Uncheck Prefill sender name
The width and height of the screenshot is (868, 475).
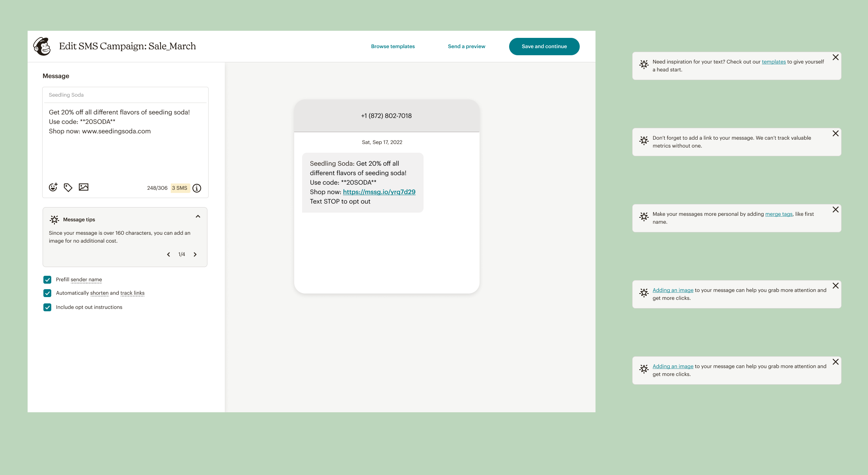point(47,280)
